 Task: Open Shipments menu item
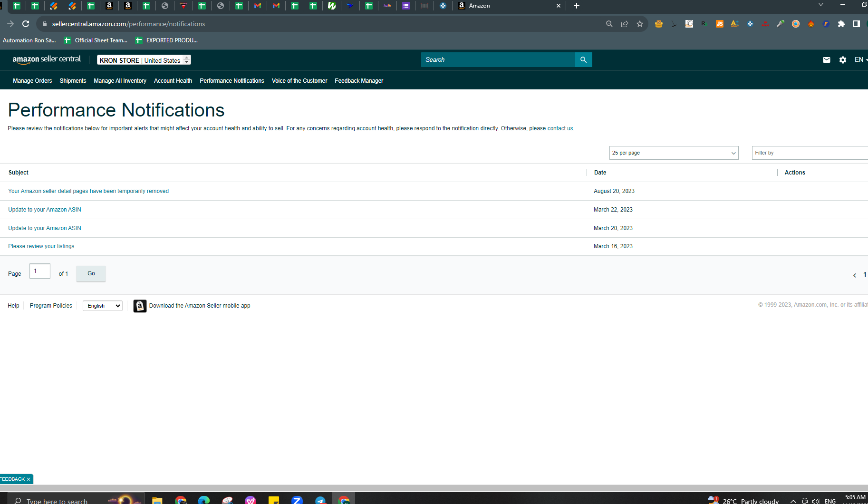tap(73, 81)
